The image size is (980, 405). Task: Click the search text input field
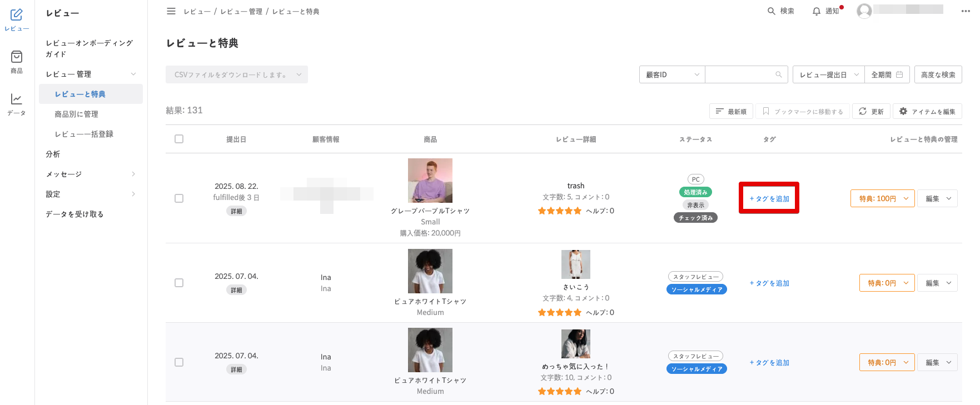click(740, 74)
